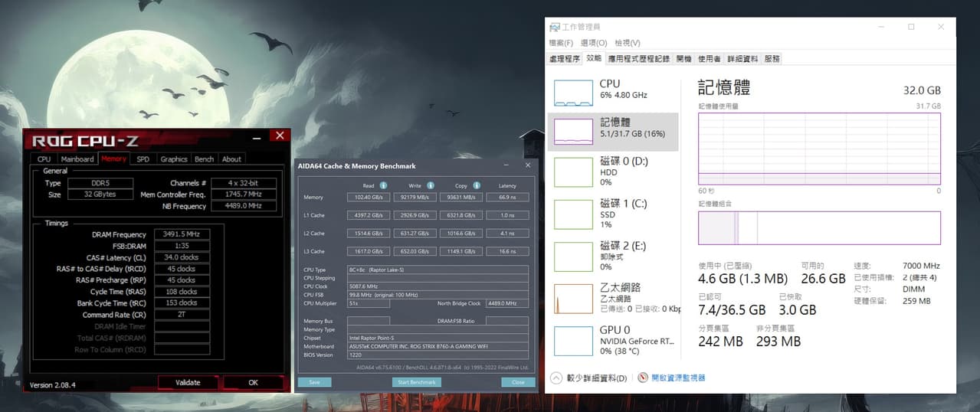This screenshot has width=980, height=412.
Task: Open the resource monitor icon in Task Manager
Action: pyautogui.click(x=643, y=378)
